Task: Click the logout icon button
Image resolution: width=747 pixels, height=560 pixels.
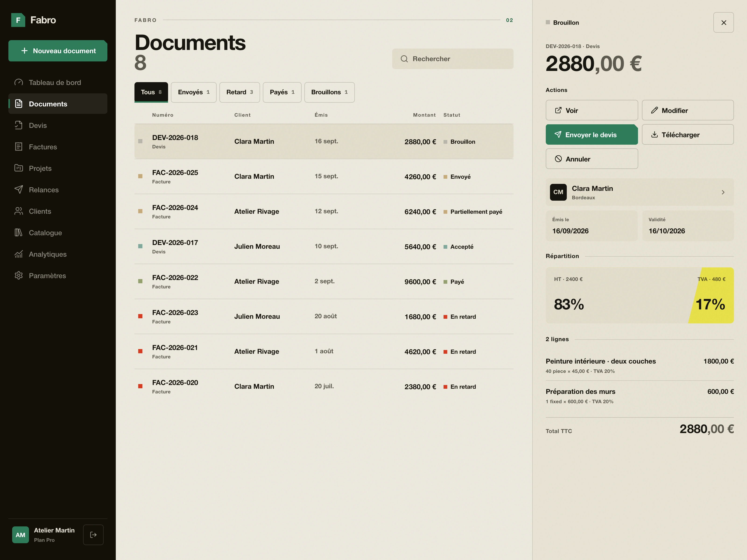Action: coord(93,535)
